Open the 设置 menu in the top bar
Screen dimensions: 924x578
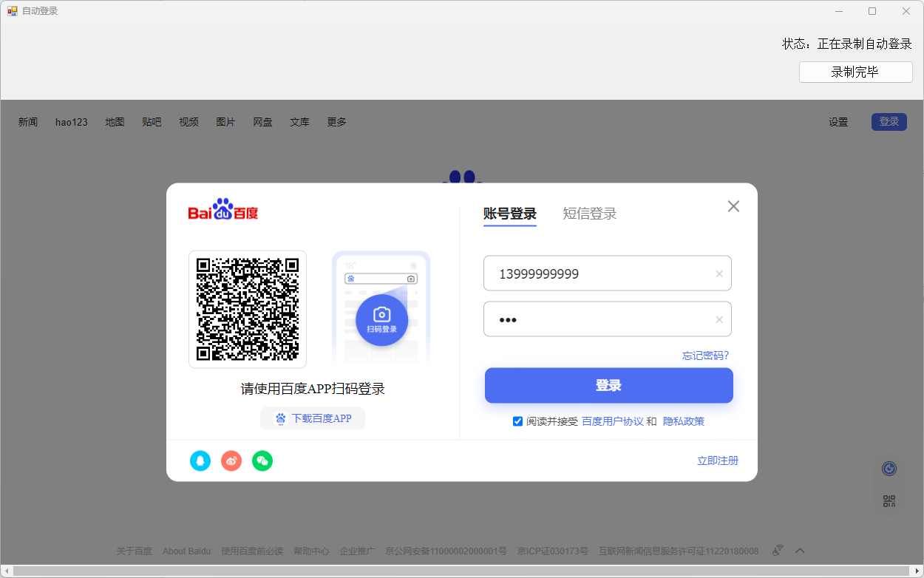pyautogui.click(x=838, y=122)
